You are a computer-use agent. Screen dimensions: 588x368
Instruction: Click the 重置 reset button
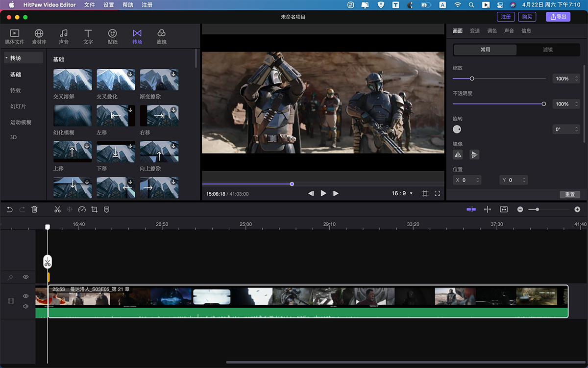[x=570, y=194]
